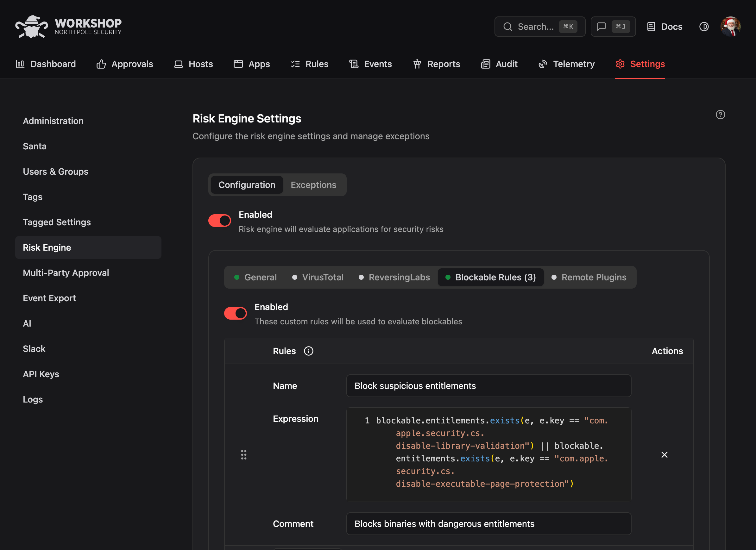
Task: Open the Apps tab
Action: click(x=252, y=64)
